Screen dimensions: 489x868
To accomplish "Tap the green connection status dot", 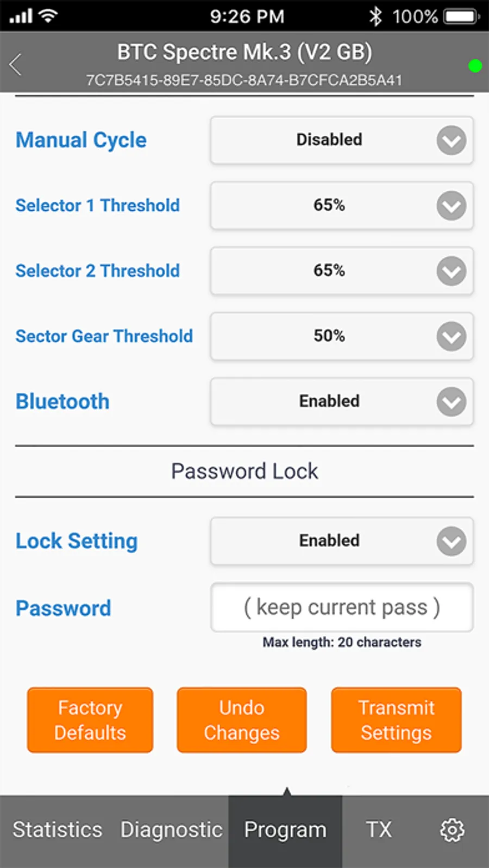I will tap(475, 66).
